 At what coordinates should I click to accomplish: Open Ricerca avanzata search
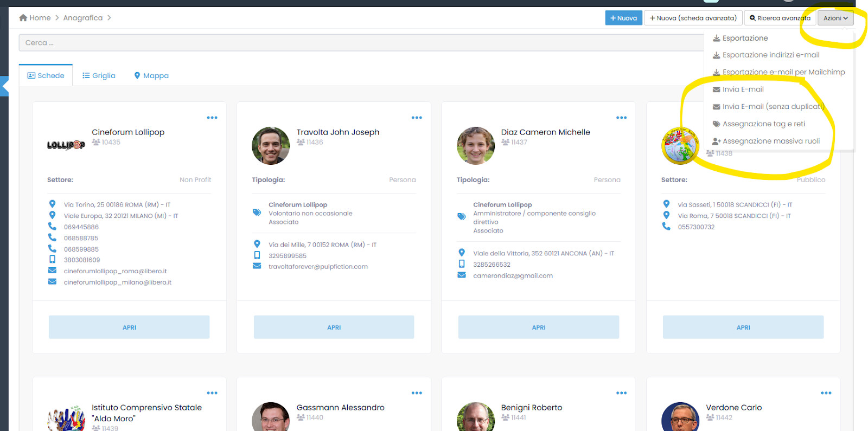[780, 18]
